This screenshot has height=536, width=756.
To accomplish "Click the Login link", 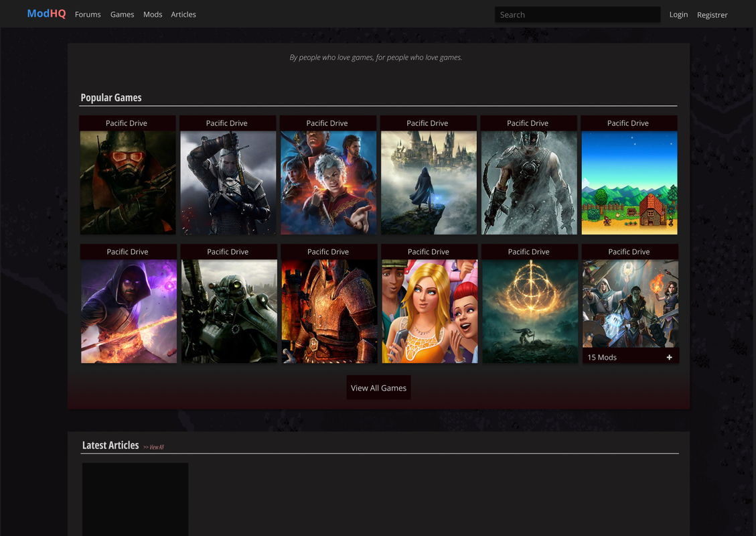I will pyautogui.click(x=678, y=15).
